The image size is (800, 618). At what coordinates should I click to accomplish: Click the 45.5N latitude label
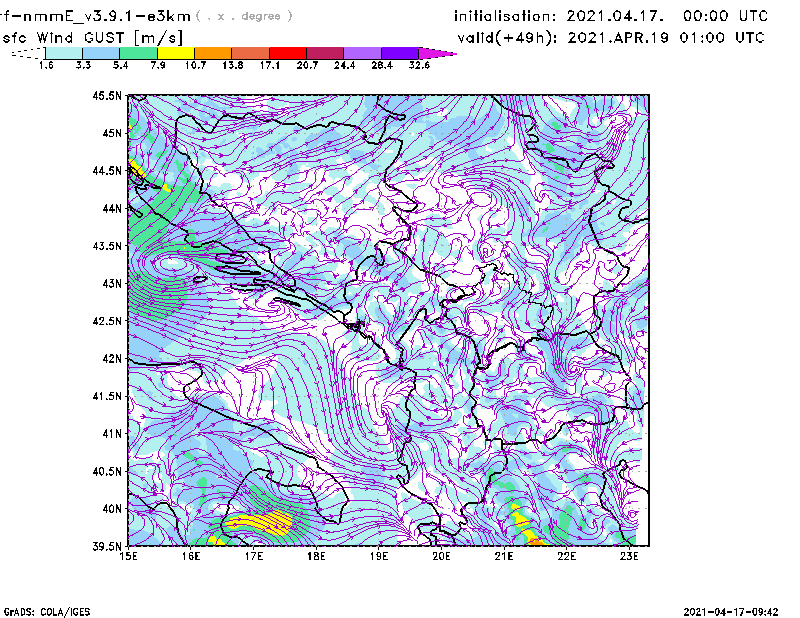(x=107, y=95)
